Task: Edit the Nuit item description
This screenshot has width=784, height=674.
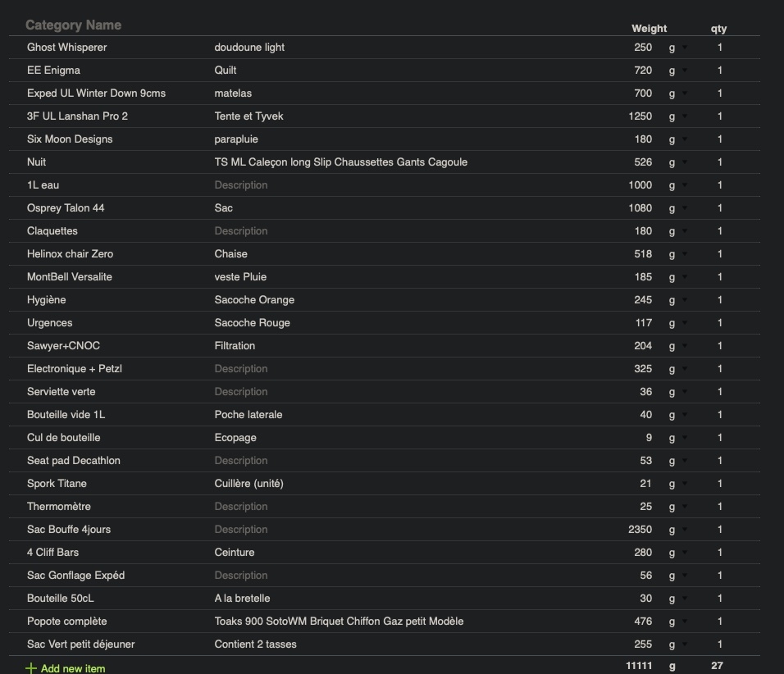Action: pyautogui.click(x=340, y=162)
